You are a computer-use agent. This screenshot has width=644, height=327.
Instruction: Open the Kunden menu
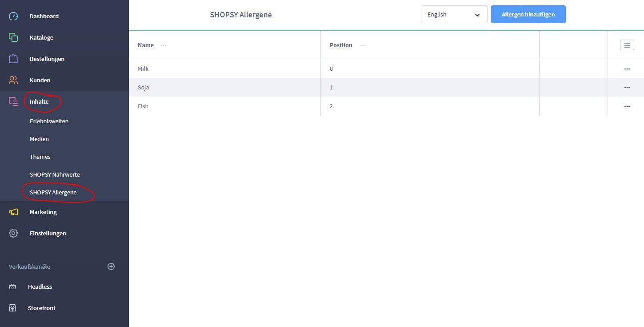(x=40, y=80)
